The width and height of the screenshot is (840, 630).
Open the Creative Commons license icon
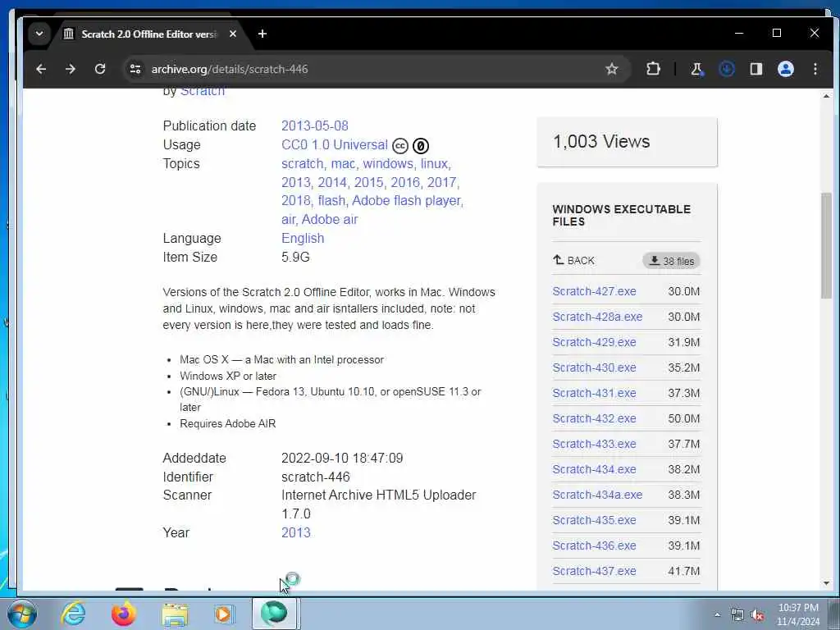tap(400, 146)
